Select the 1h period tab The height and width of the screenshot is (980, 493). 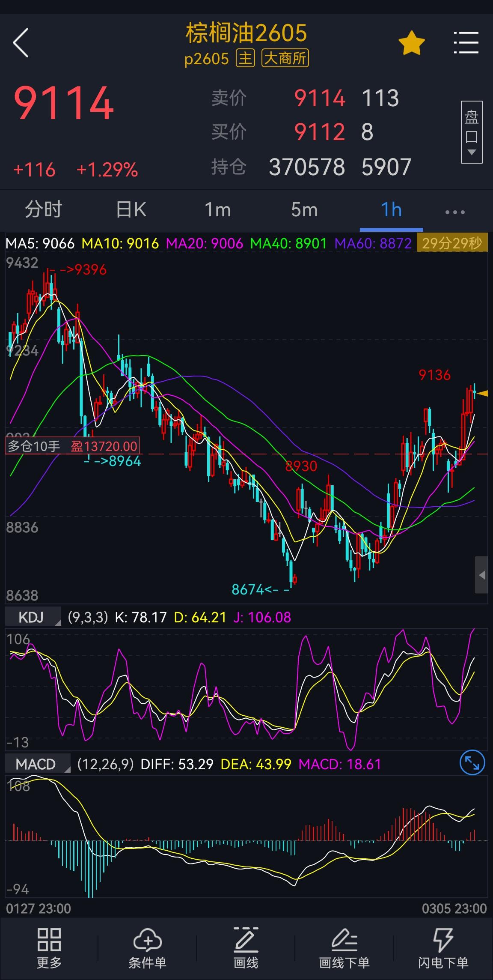coord(391,210)
